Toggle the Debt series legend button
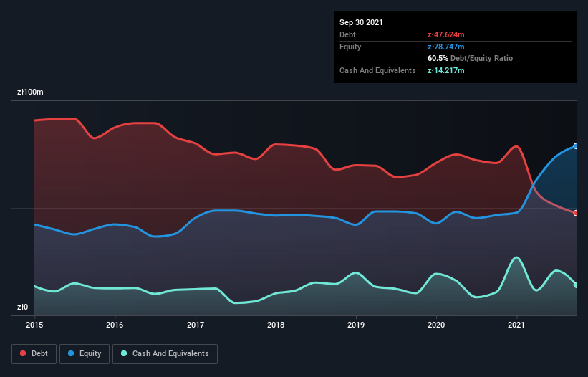This screenshot has width=588, height=377. point(34,354)
